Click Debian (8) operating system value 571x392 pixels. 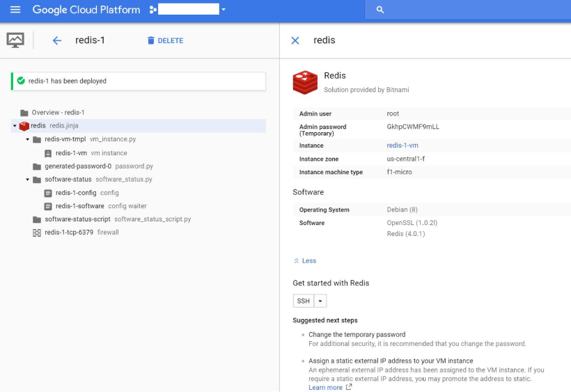[402, 210]
